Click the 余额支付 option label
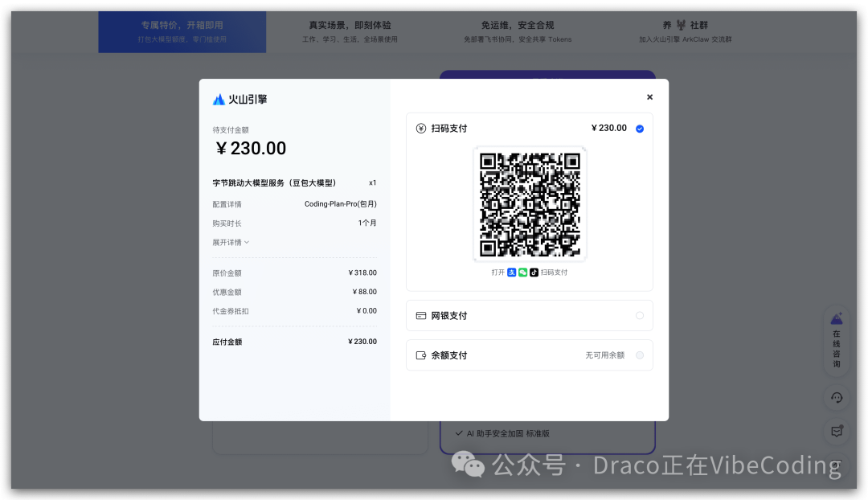868x500 pixels. point(449,355)
